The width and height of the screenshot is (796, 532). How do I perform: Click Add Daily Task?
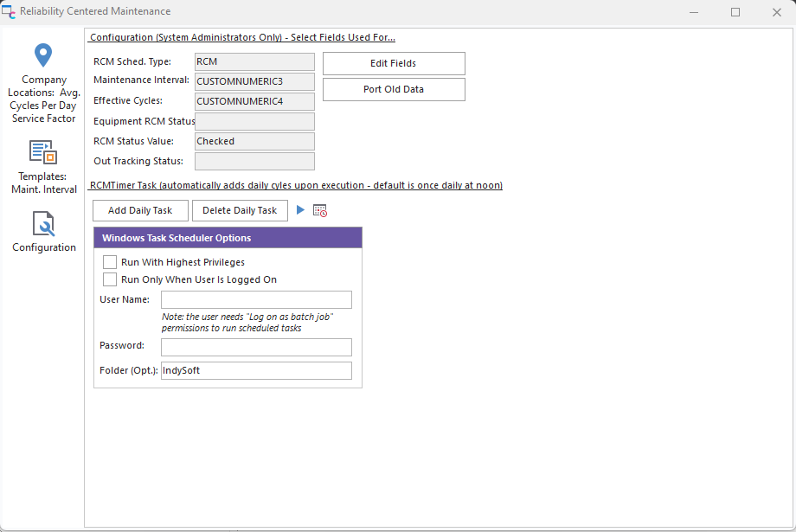tap(140, 210)
